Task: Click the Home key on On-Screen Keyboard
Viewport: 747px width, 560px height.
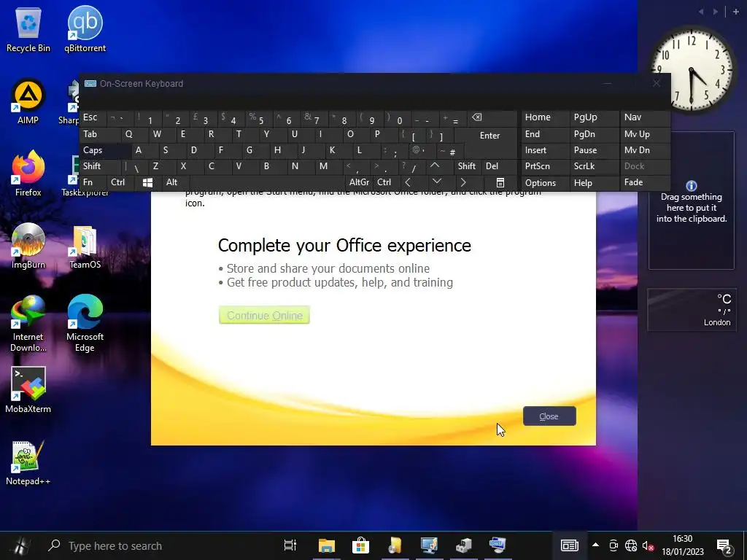Action: click(545, 117)
